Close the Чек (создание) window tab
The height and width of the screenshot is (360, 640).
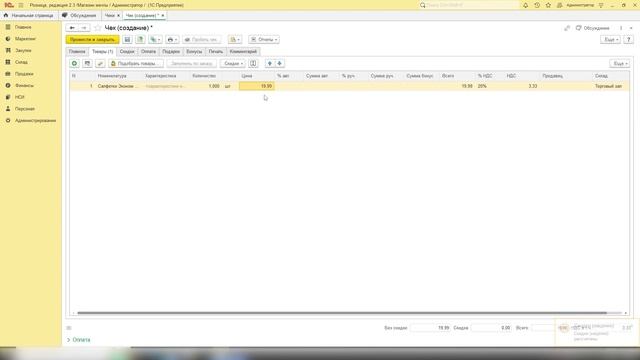162,16
